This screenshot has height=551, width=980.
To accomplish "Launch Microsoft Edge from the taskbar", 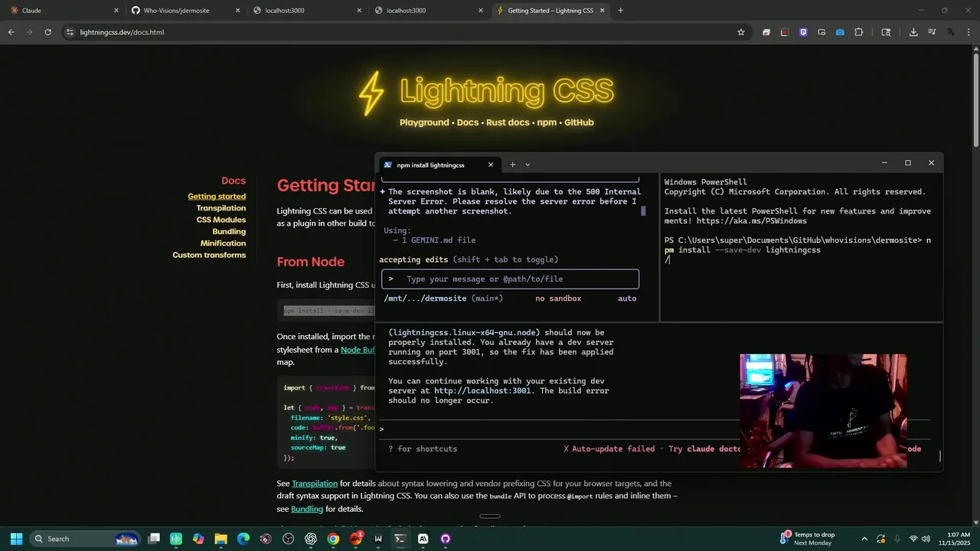I will coord(243,539).
